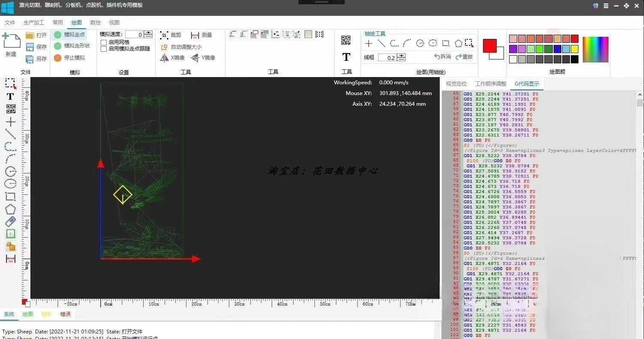Click the 另存 (Save as) icon
Viewport: 644px width, 339px height.
pos(30,59)
